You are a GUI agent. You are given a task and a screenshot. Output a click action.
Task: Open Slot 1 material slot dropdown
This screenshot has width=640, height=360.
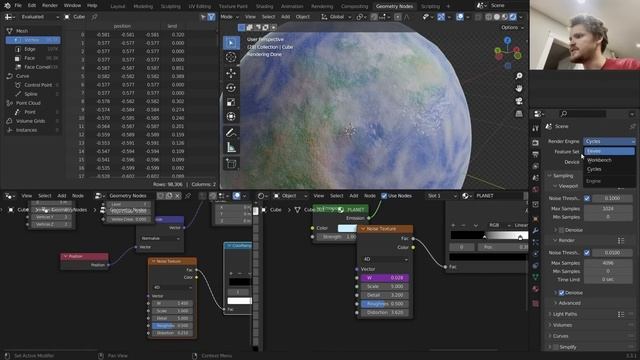tap(441, 196)
